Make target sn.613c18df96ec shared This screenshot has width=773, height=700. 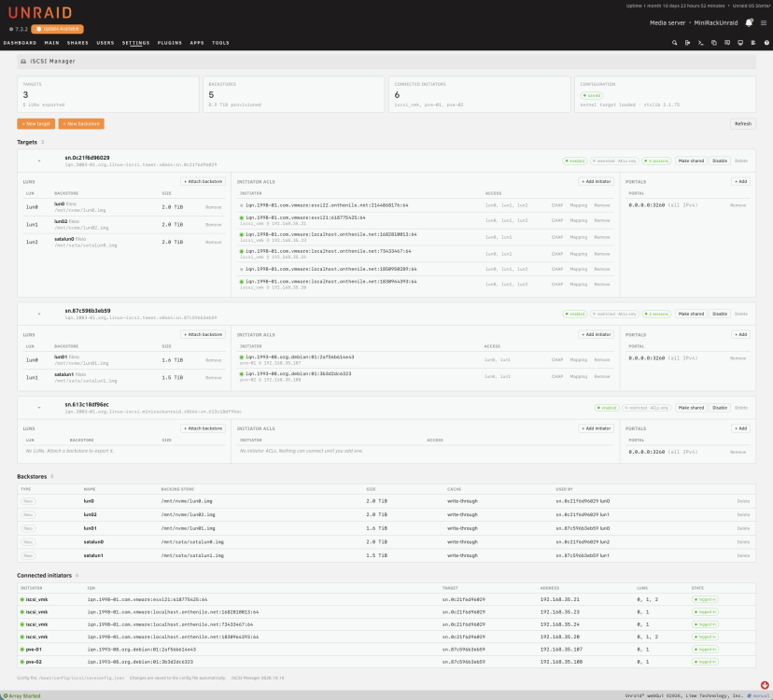tap(691, 408)
